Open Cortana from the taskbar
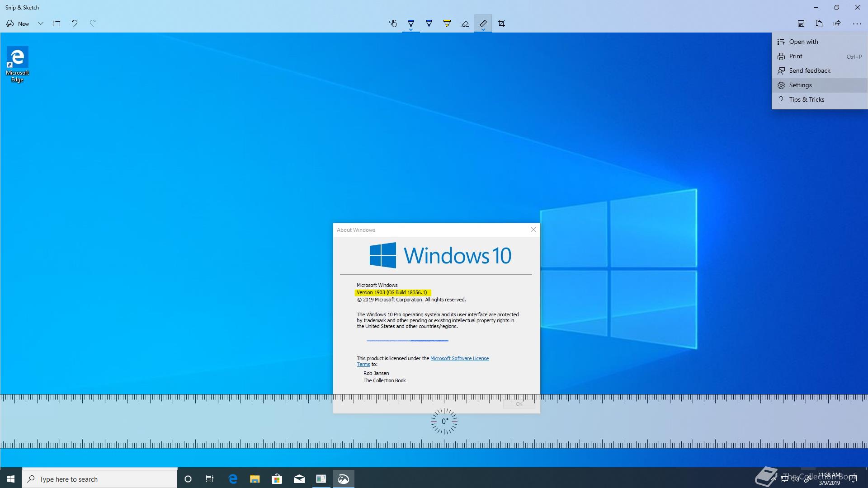This screenshot has height=488, width=868. 188,479
